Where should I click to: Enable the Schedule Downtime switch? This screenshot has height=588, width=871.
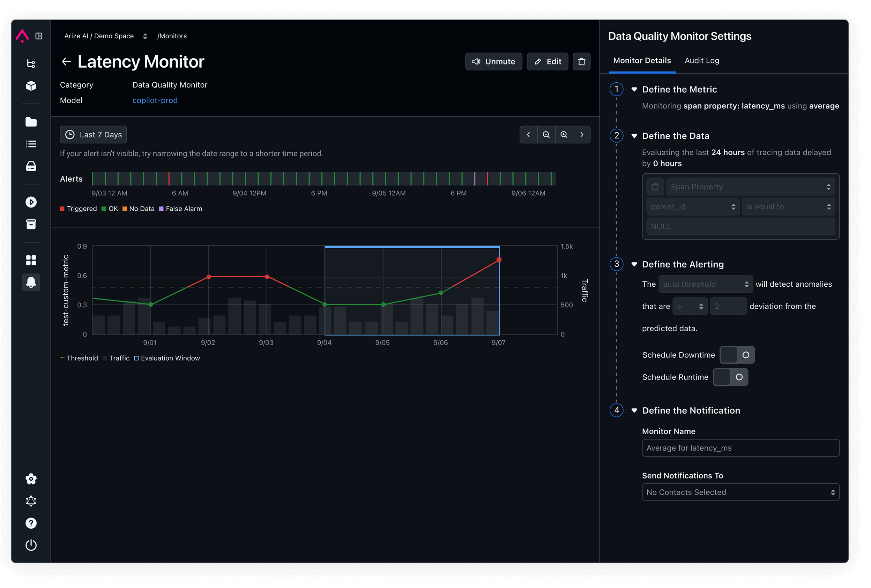737,355
